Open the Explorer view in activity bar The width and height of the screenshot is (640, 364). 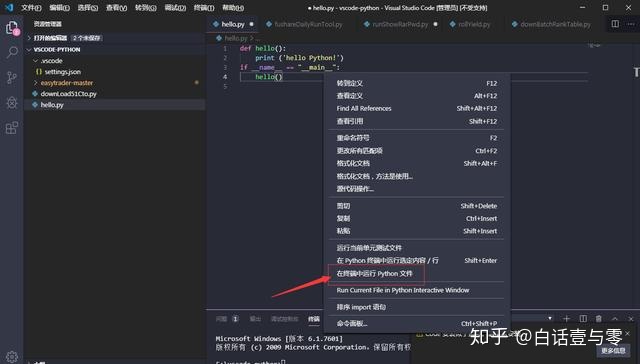tap(12, 28)
